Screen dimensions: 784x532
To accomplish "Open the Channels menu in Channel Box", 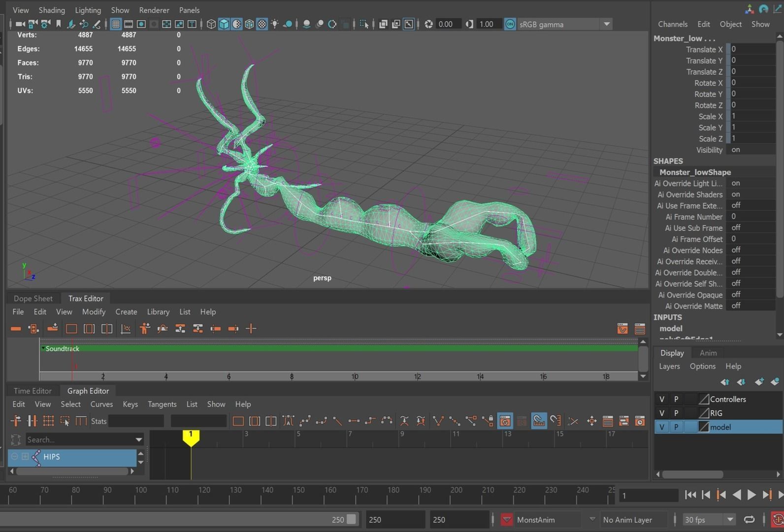I will tap(673, 24).
